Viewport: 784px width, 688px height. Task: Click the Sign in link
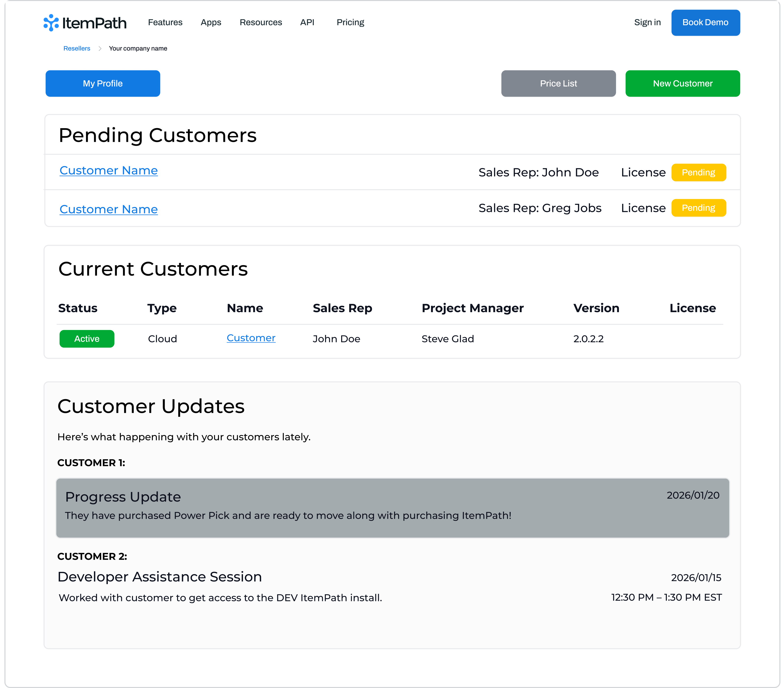pyautogui.click(x=647, y=22)
